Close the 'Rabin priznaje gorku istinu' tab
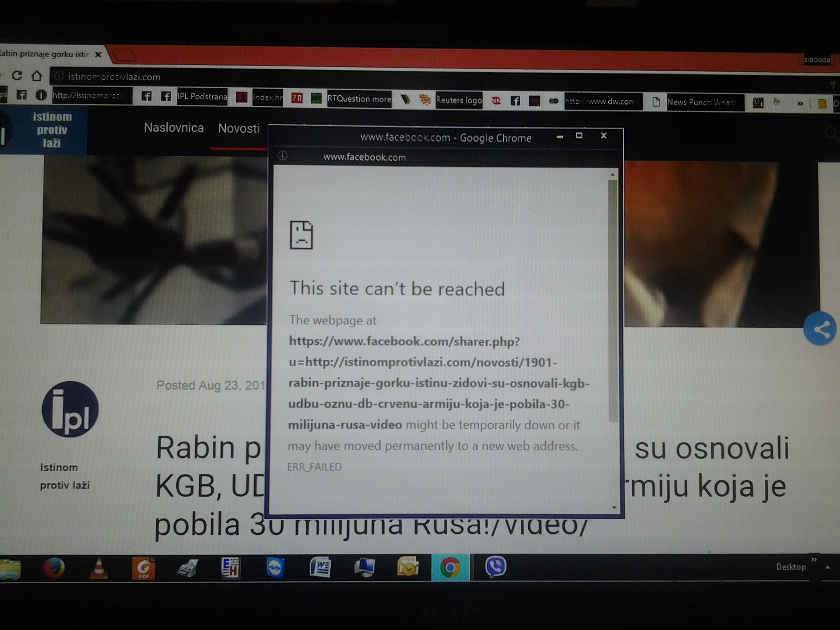Screen dimensions: 840x630 coord(98,55)
